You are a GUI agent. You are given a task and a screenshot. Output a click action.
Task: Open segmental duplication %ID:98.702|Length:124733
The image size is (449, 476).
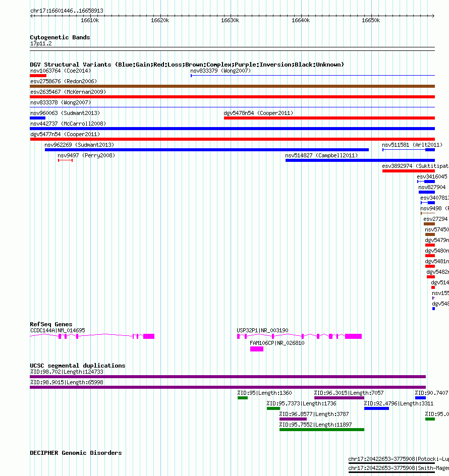(228, 377)
